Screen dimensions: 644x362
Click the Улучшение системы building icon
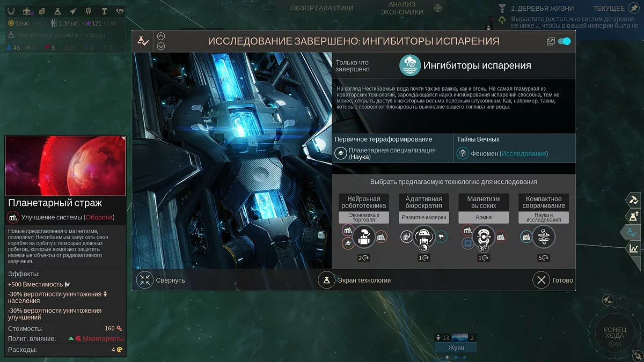13,217
